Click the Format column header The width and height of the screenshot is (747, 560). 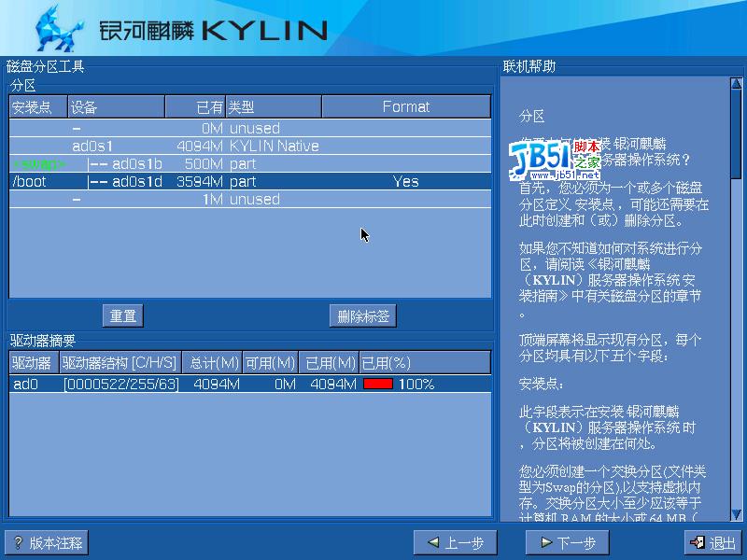point(406,106)
